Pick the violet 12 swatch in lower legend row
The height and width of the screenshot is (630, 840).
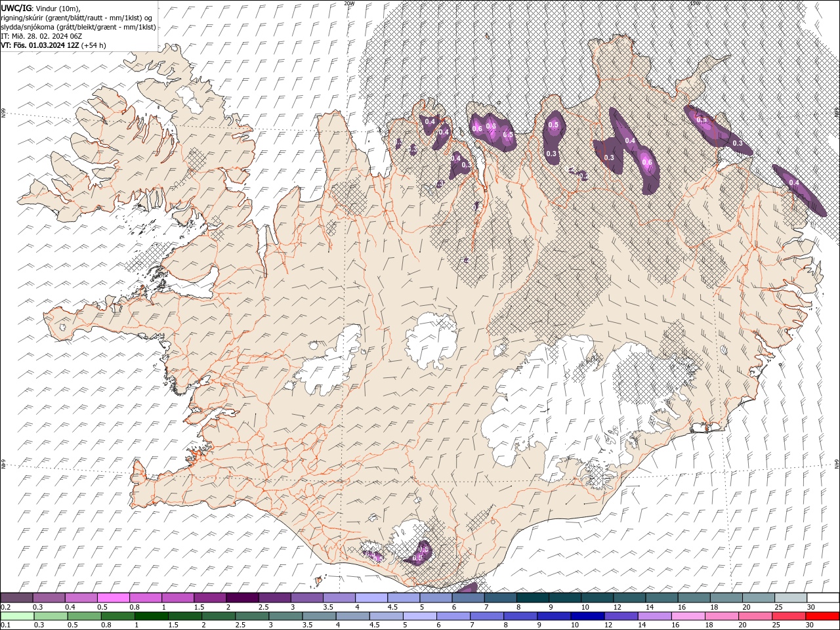621,616
